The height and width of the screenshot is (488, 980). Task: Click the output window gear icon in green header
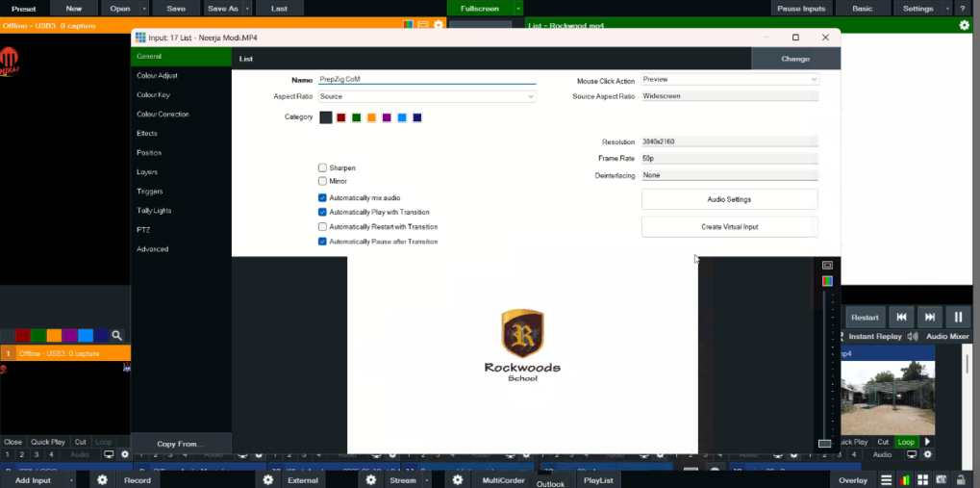(965, 25)
